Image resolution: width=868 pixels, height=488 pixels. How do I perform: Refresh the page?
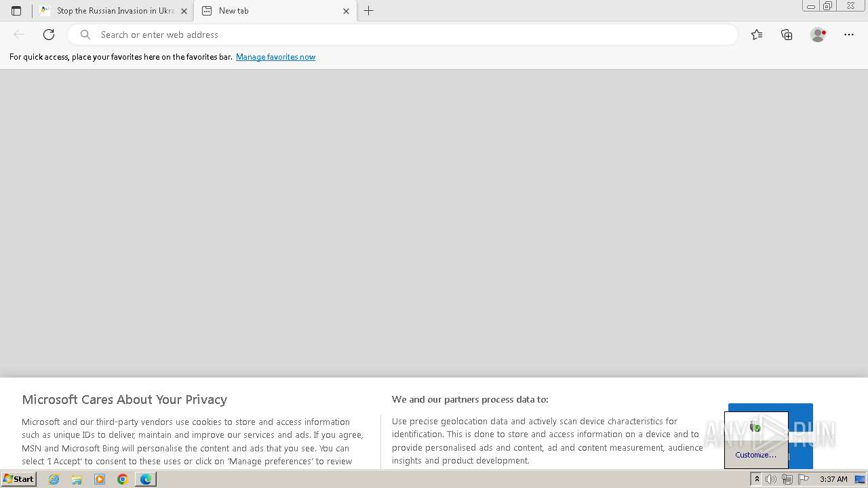point(49,35)
